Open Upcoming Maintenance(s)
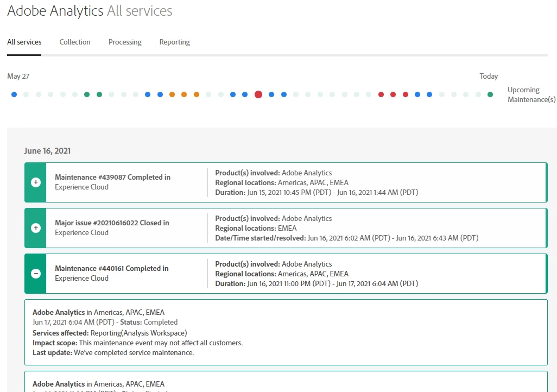 point(531,94)
